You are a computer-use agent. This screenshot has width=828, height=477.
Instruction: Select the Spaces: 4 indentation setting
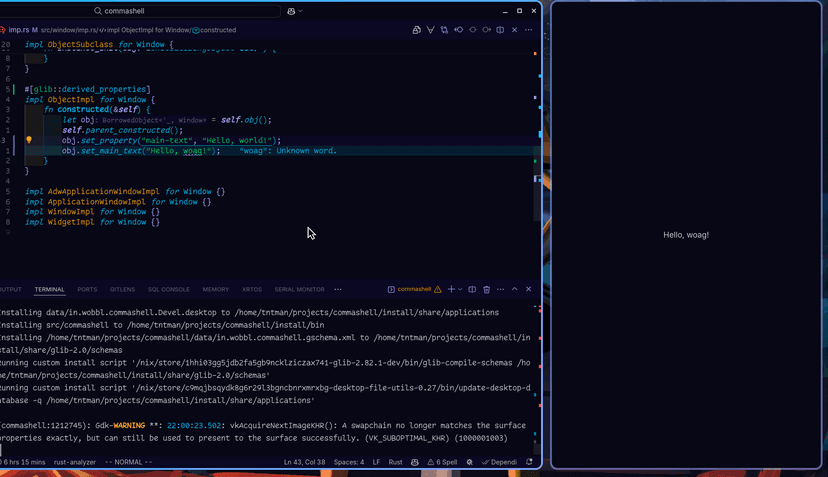(x=349, y=462)
